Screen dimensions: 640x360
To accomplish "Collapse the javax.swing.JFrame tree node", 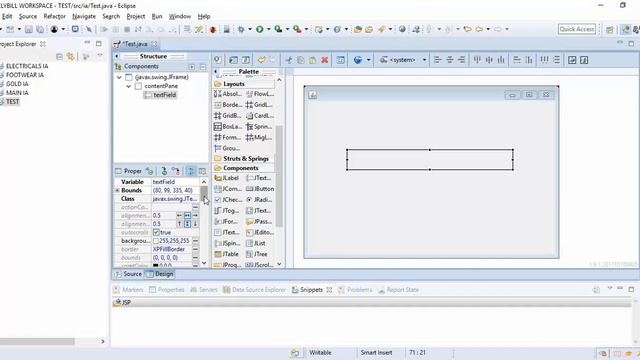I will 119,77.
